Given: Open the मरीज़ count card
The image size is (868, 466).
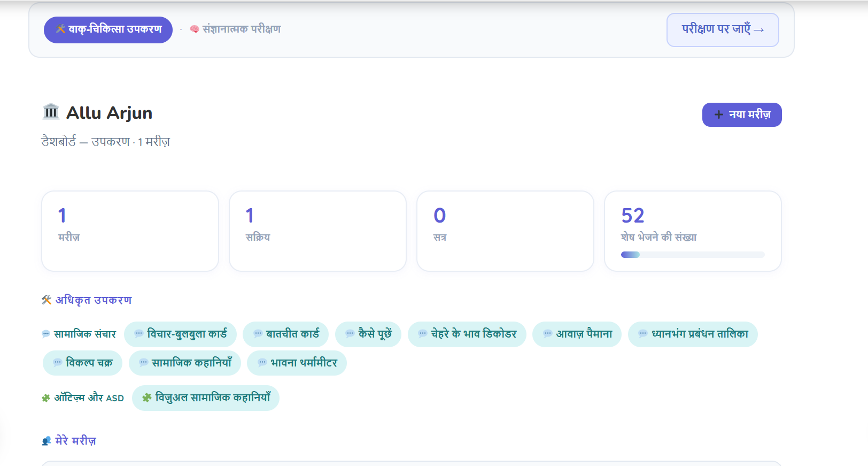Looking at the screenshot, I should pos(130,231).
